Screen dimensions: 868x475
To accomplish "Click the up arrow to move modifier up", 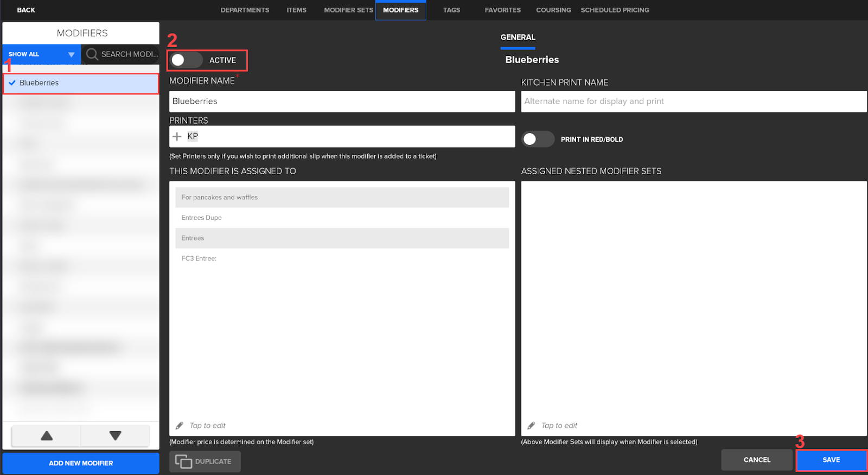I will tap(47, 436).
